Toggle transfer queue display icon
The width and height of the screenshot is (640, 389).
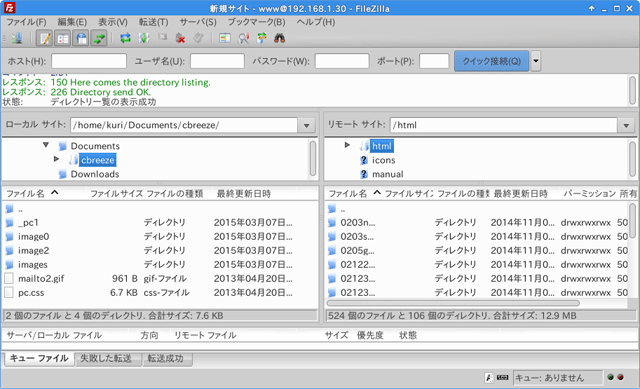pyautogui.click(x=99, y=38)
